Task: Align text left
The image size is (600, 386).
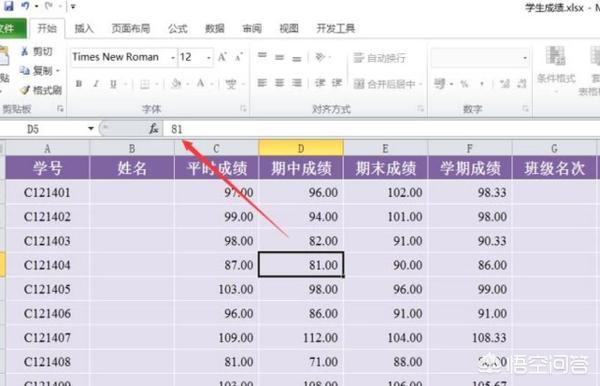Action: (x=262, y=83)
